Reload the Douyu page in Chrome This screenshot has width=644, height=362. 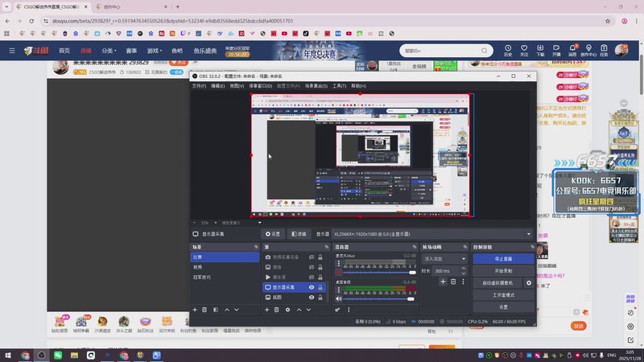click(x=31, y=21)
